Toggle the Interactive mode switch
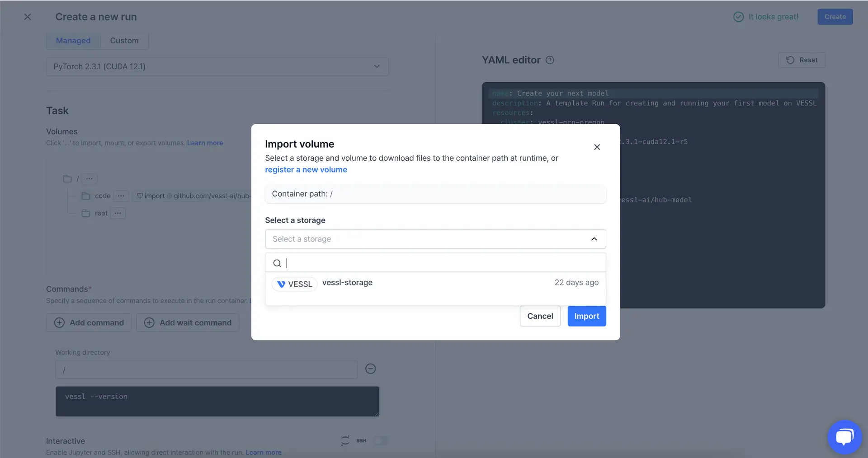The width and height of the screenshot is (868, 458). point(381,441)
